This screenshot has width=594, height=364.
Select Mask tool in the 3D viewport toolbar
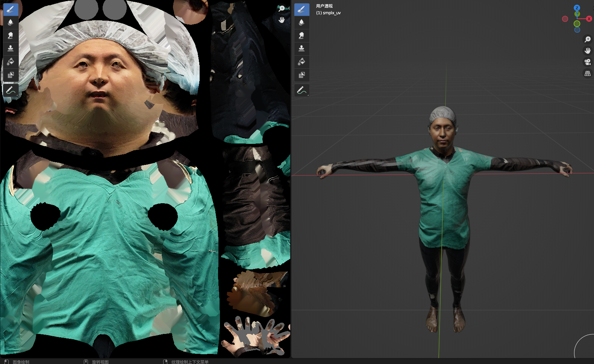point(302,75)
